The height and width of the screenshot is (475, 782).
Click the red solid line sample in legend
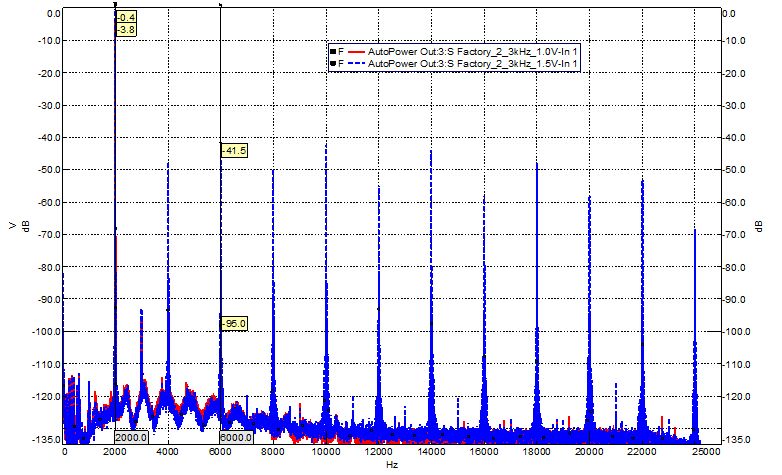click(x=356, y=51)
